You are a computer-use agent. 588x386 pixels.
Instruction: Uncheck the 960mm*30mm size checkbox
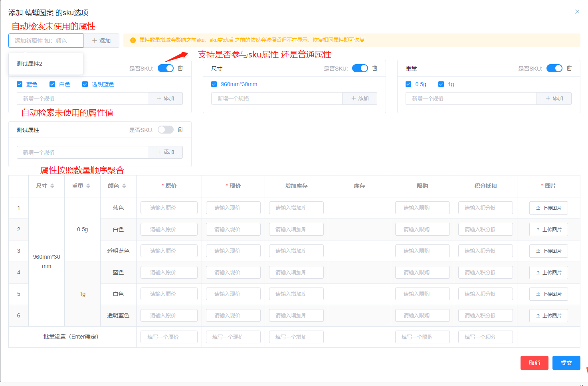(214, 84)
